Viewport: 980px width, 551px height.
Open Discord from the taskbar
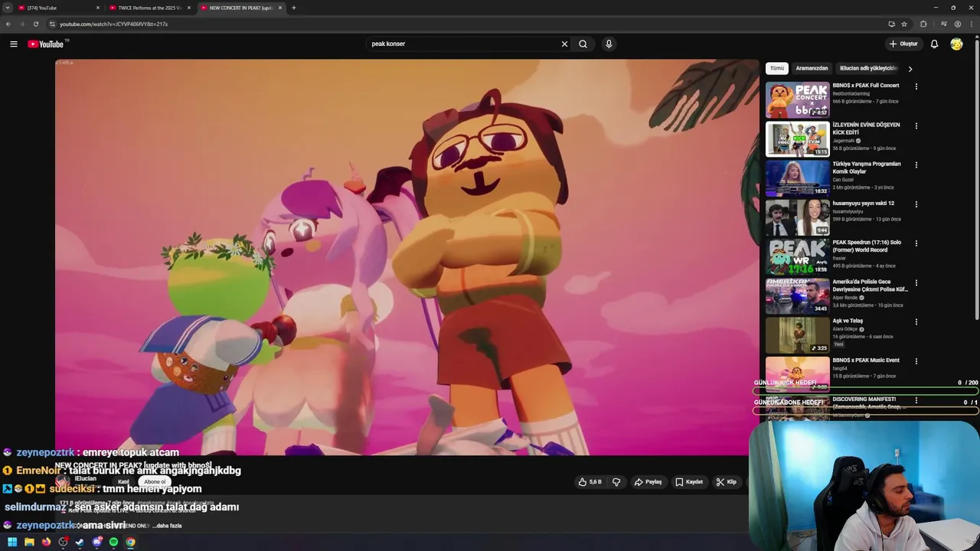96,542
